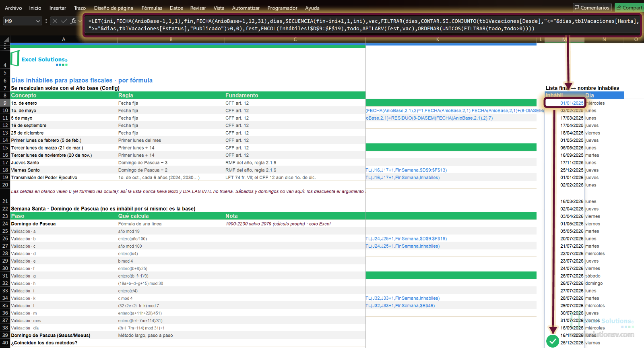Click the cancel (X) formula bar icon
Screen dimensions: 644x348
coord(55,21)
